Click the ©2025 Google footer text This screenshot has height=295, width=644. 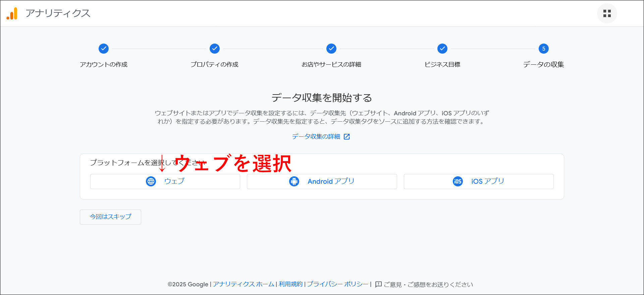188,284
